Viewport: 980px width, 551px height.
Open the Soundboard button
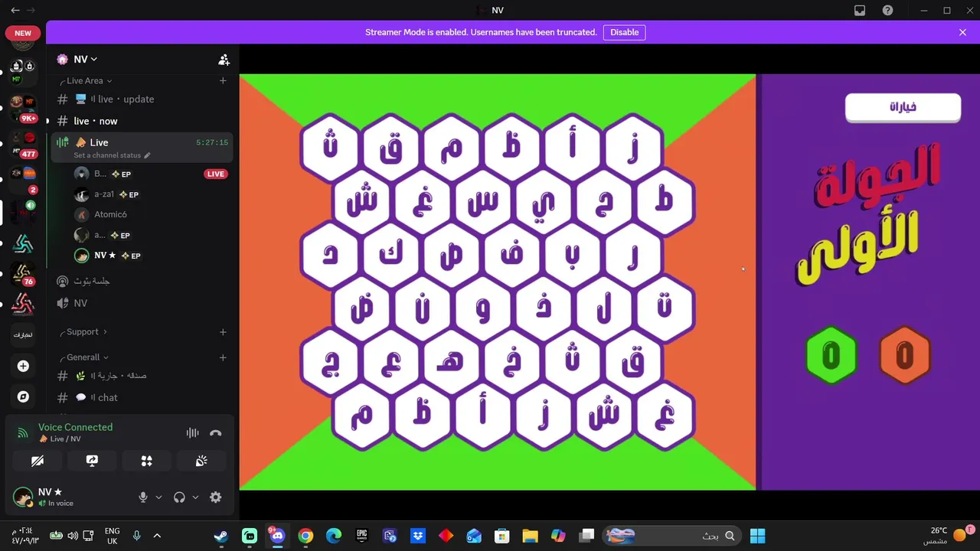202,461
